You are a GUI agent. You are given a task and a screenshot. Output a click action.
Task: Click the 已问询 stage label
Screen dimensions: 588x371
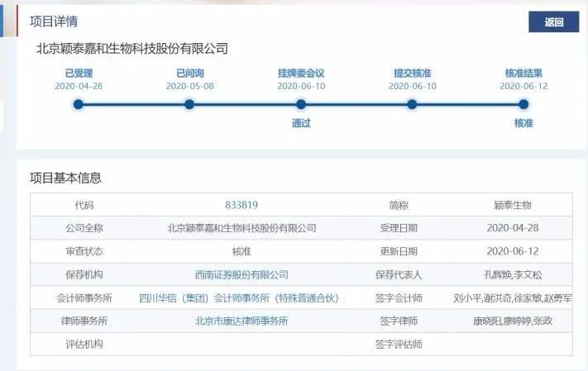(190, 73)
